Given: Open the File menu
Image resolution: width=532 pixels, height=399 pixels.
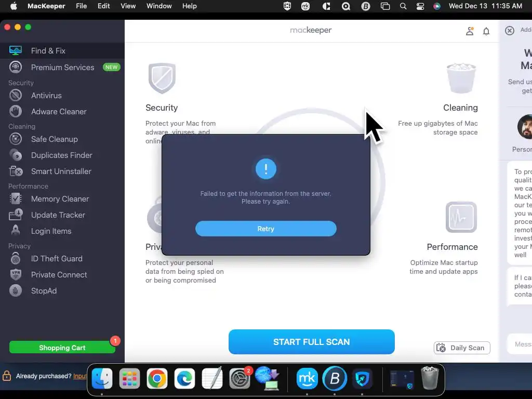Looking at the screenshot, I should pyautogui.click(x=82, y=6).
